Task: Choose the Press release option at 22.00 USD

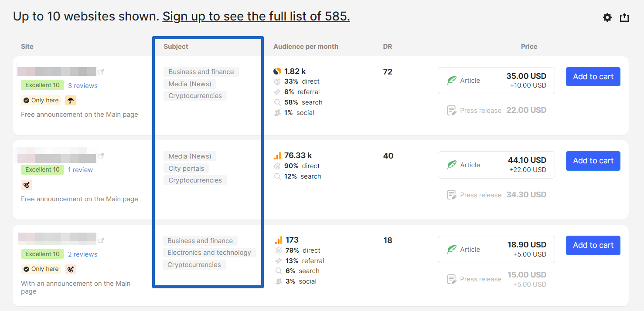Action: 496,111
